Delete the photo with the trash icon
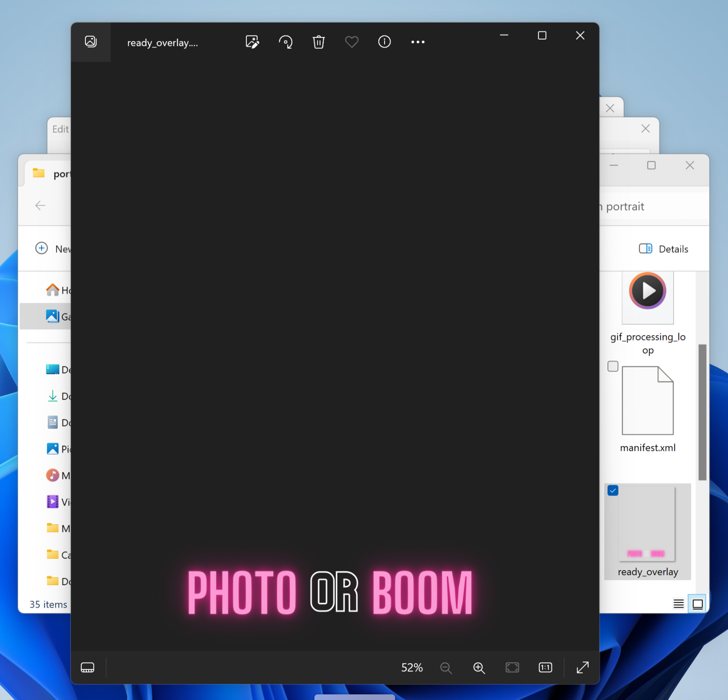728x700 pixels. coord(318,42)
